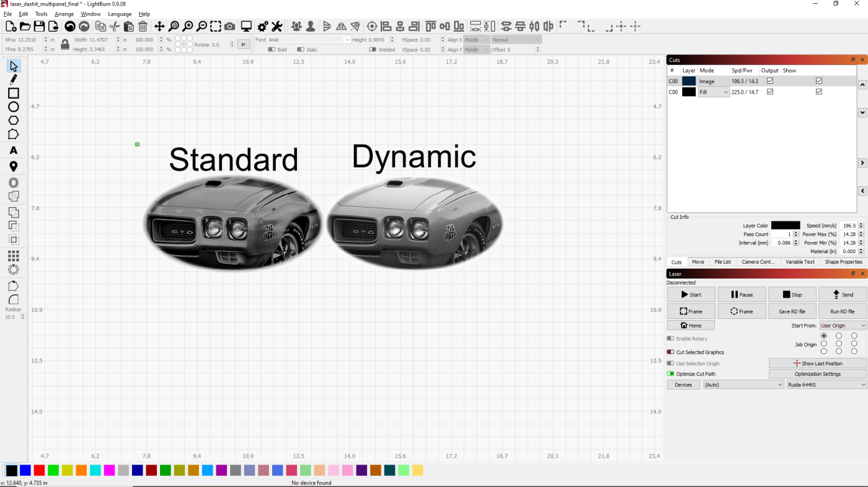Open the Fill layer mode dropdown
Viewport: 868px width, 487px height.
(714, 92)
